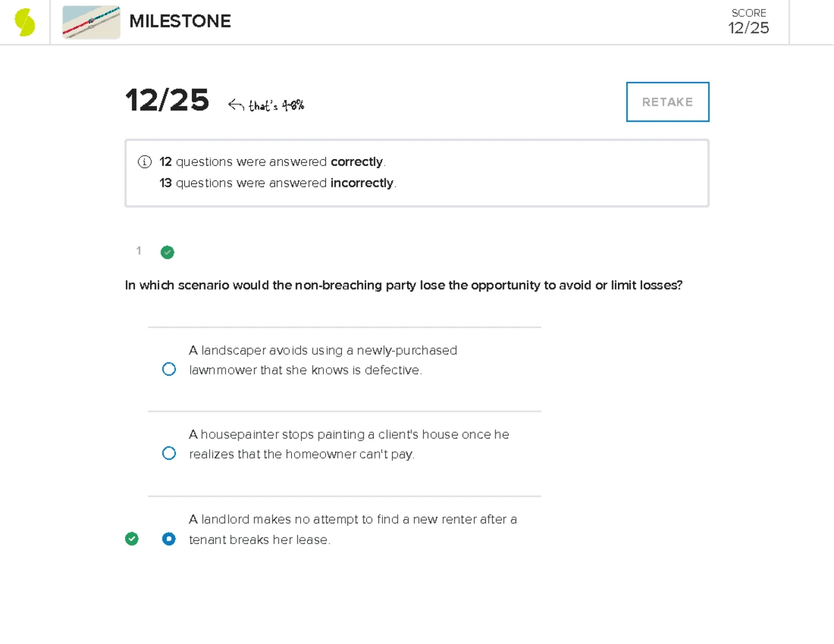Image resolution: width=834 pixels, height=644 pixels.
Task: Select the landlord answer radio button
Action: coord(169,538)
